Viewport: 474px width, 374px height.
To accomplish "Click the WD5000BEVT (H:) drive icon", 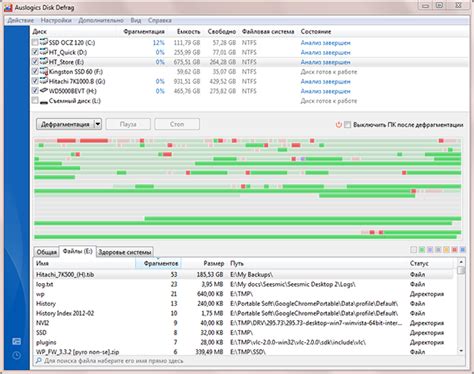I will [x=44, y=90].
